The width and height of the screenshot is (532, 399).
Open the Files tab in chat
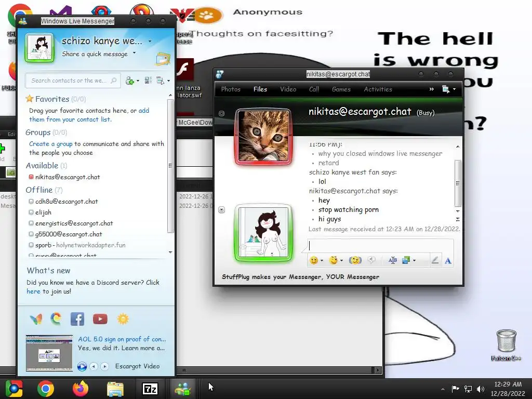260,89
